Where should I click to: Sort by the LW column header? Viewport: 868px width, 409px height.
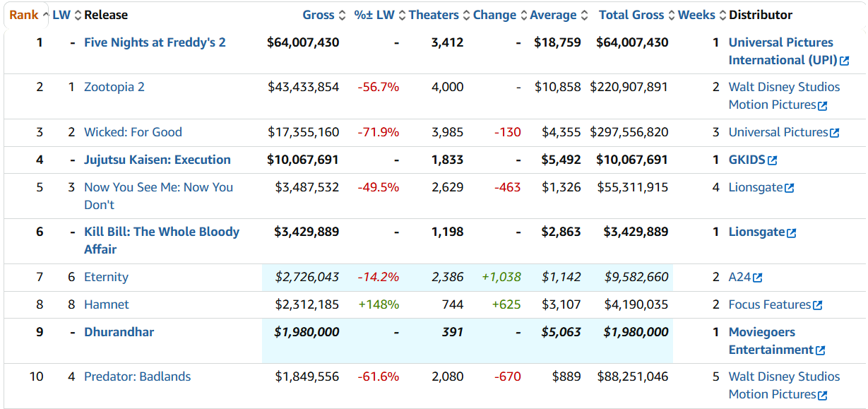point(61,15)
